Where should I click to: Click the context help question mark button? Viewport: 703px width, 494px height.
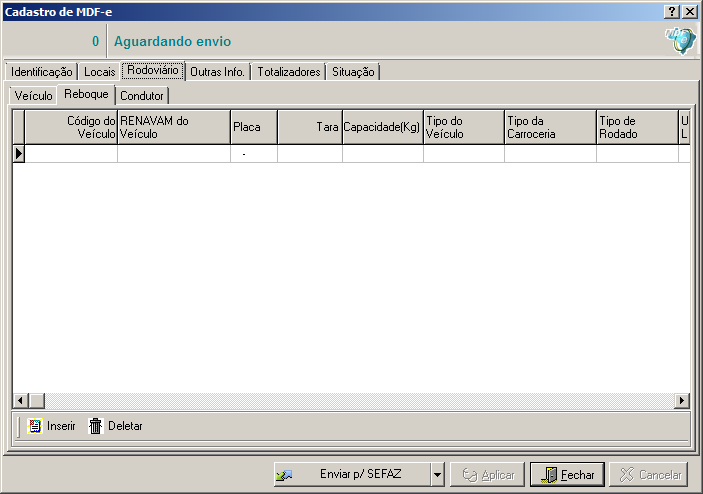coord(672,11)
